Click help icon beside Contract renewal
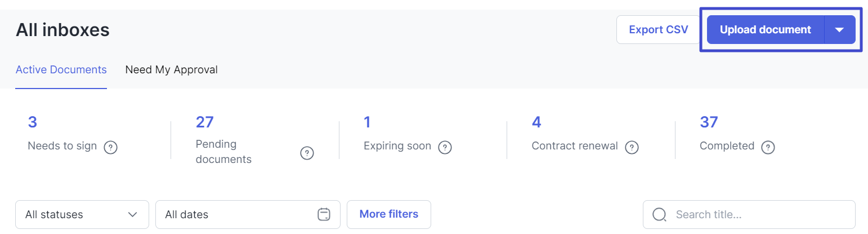The height and width of the screenshot is (234, 868). pyautogui.click(x=632, y=147)
